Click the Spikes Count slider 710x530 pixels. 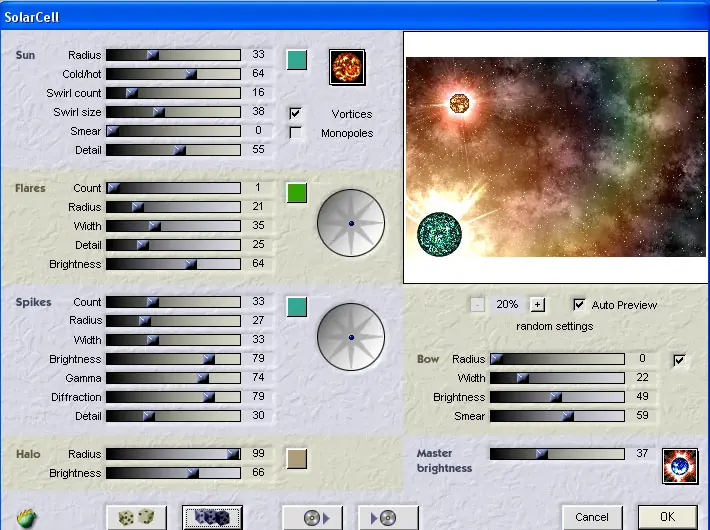(173, 302)
